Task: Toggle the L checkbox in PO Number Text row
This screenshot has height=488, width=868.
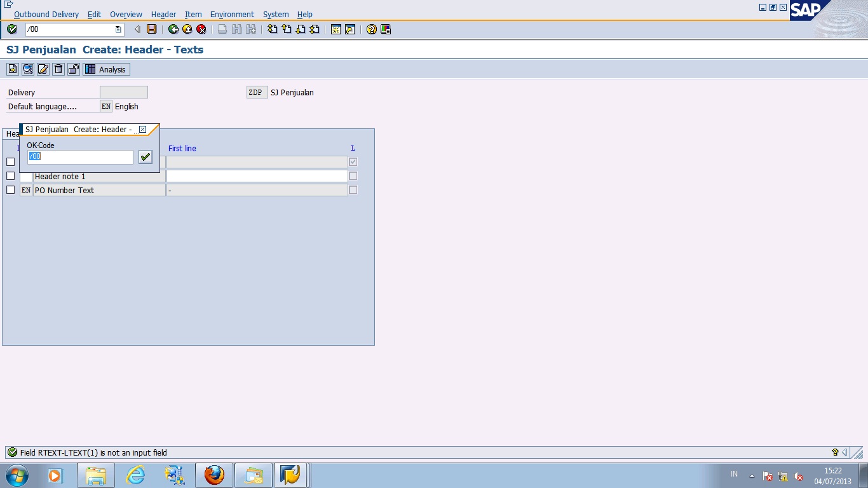Action: pos(353,190)
